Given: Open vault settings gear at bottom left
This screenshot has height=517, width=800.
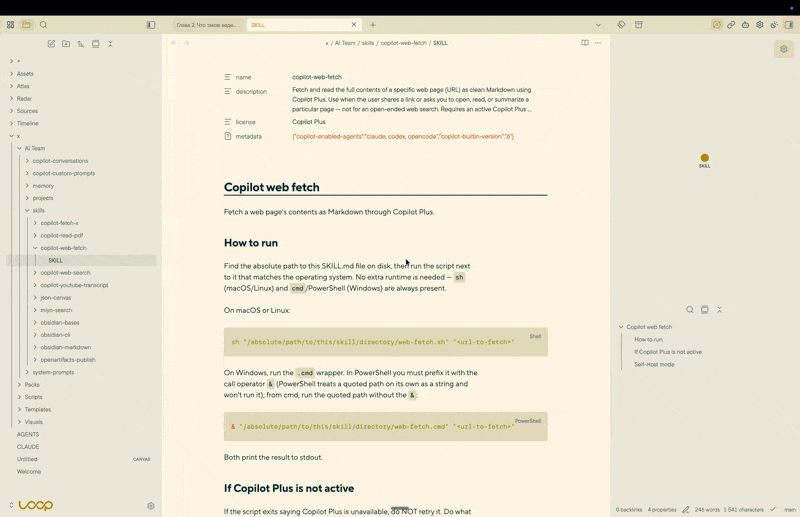Looking at the screenshot, I should 151,506.
